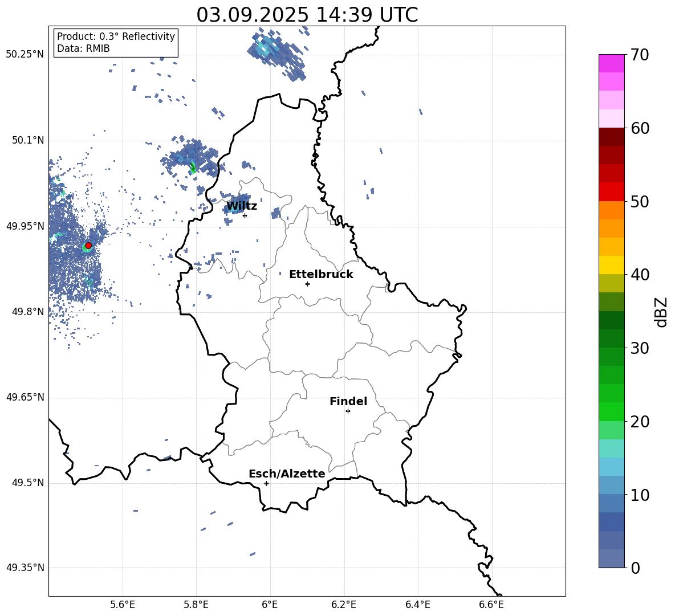Click 'Product: 0.3° Reflectivity' legend text
675x616 pixels.
[116, 36]
